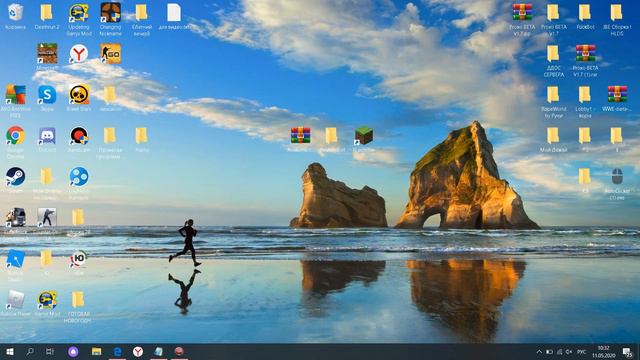Image resolution: width=640 pixels, height=360 pixels.
Task: Select the grey Roblox Player shortcut
Action: click(x=16, y=300)
